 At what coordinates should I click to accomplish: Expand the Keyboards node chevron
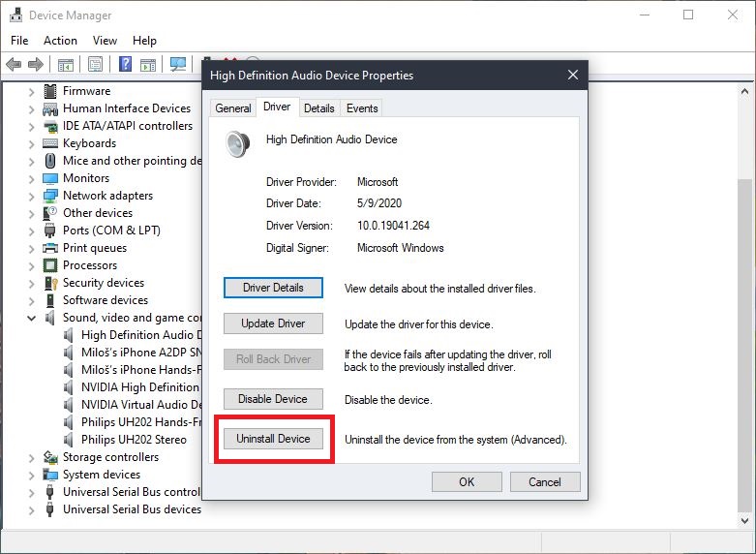click(31, 143)
